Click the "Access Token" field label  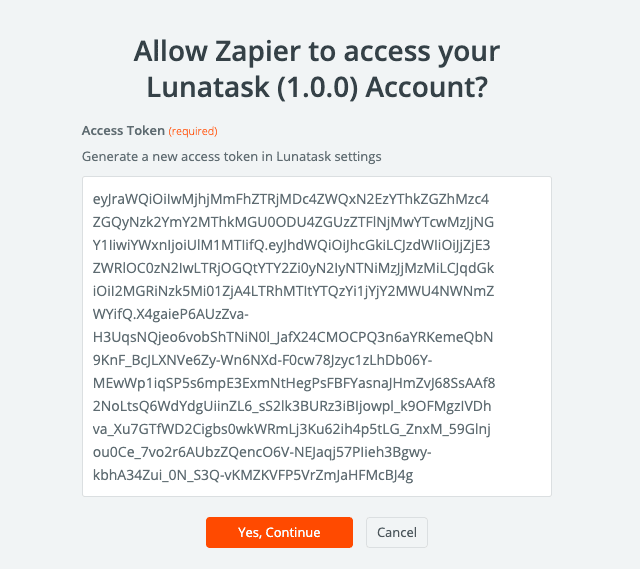tap(123, 131)
